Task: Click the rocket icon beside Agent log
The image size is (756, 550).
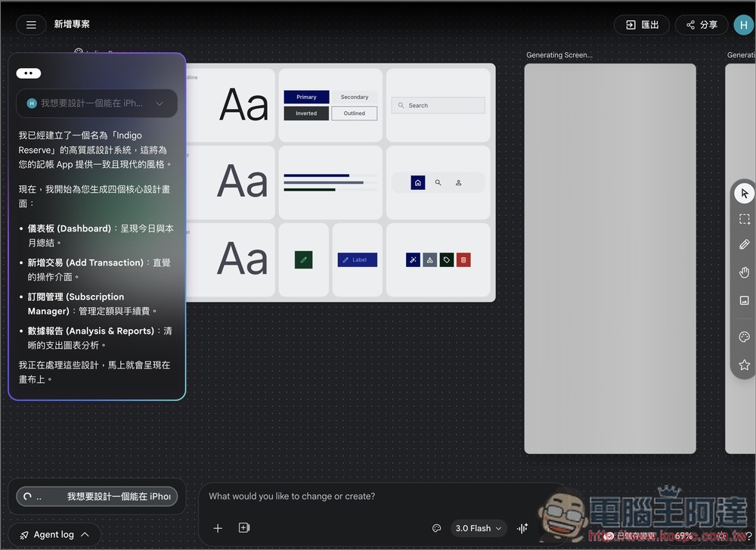Action: [24, 535]
